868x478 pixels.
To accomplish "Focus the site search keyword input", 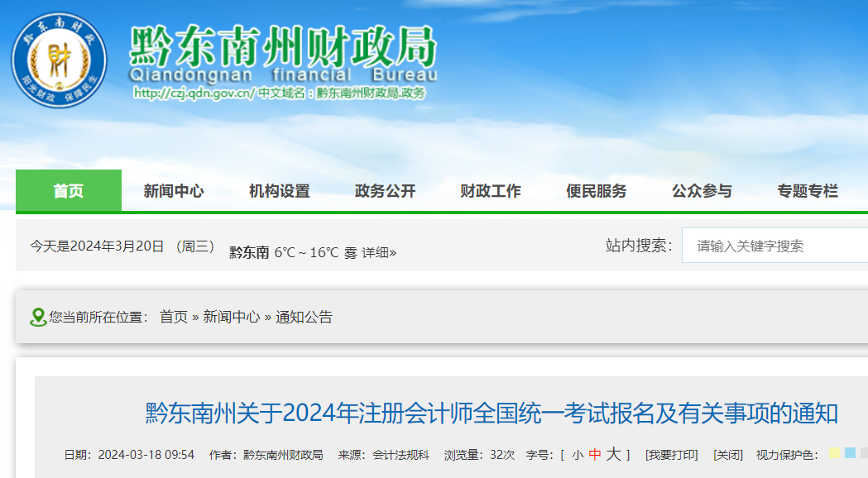I will point(774,246).
